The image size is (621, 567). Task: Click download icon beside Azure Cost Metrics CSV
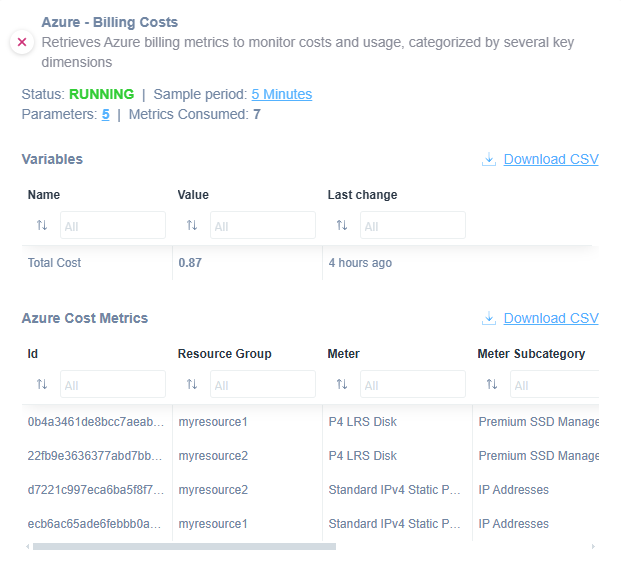click(489, 318)
